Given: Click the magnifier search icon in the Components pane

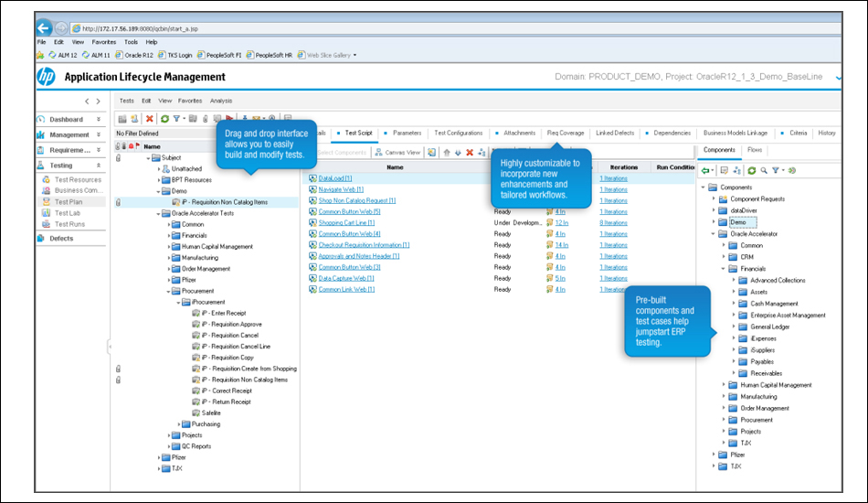Looking at the screenshot, I should [764, 171].
